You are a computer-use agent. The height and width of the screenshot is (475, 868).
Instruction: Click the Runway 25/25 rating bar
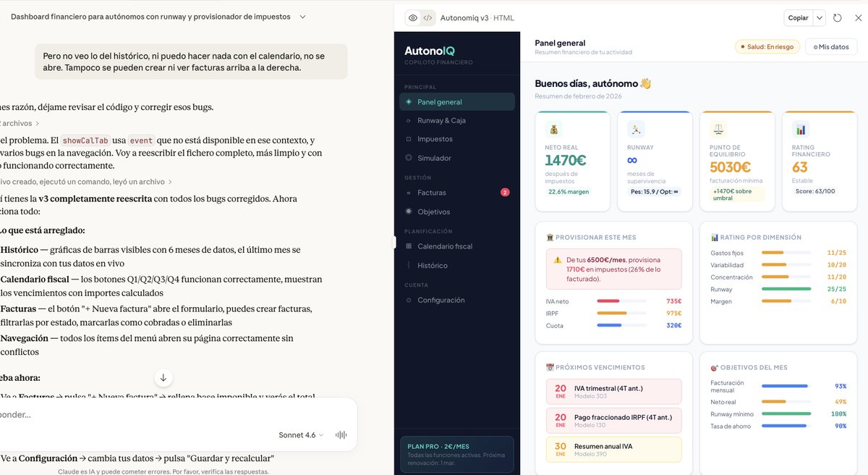tap(786, 289)
